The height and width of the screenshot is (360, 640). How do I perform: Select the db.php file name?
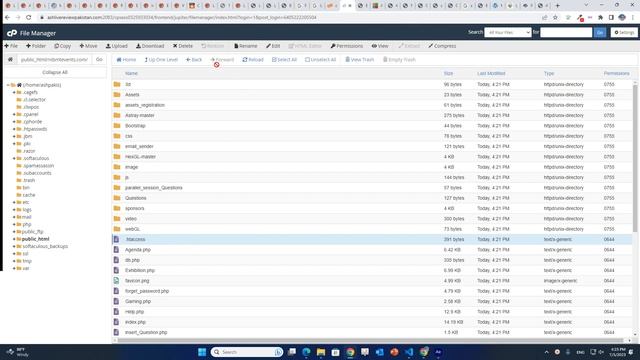[132, 260]
